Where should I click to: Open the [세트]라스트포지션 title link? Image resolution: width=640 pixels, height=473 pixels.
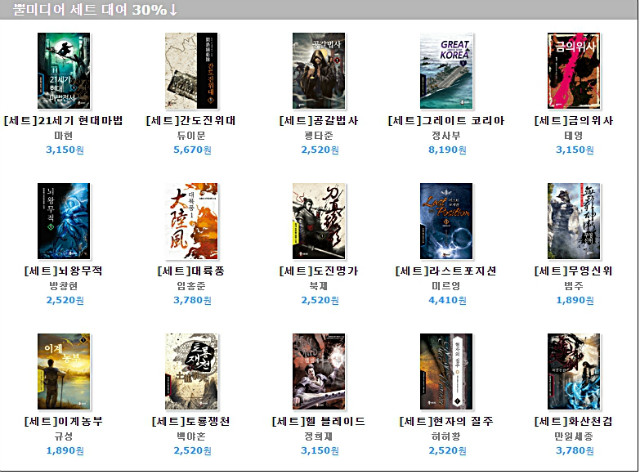pyautogui.click(x=446, y=271)
